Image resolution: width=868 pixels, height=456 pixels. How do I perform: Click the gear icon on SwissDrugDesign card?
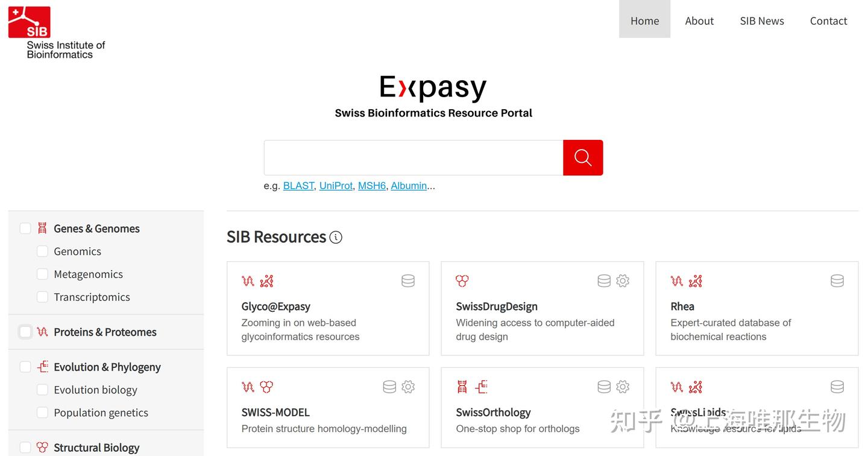tap(623, 280)
